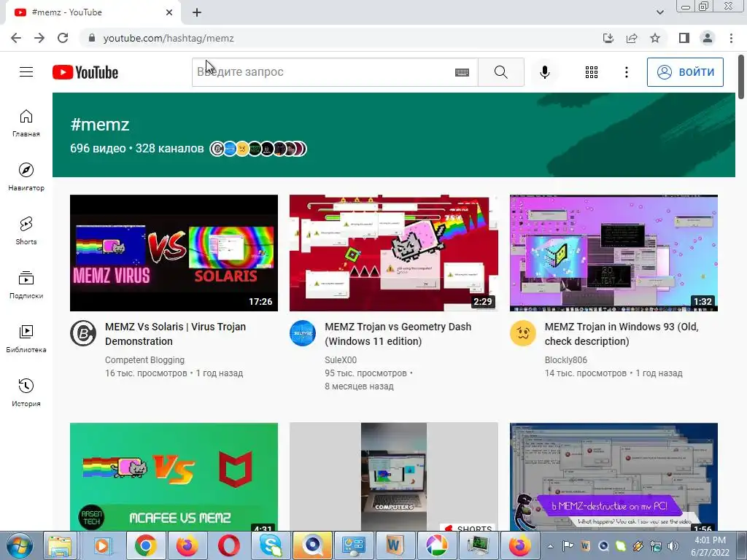Image resolution: width=747 pixels, height=560 pixels.
Task: Click title MEMZ Trojan vs Geometry Dash
Action: [x=398, y=334]
